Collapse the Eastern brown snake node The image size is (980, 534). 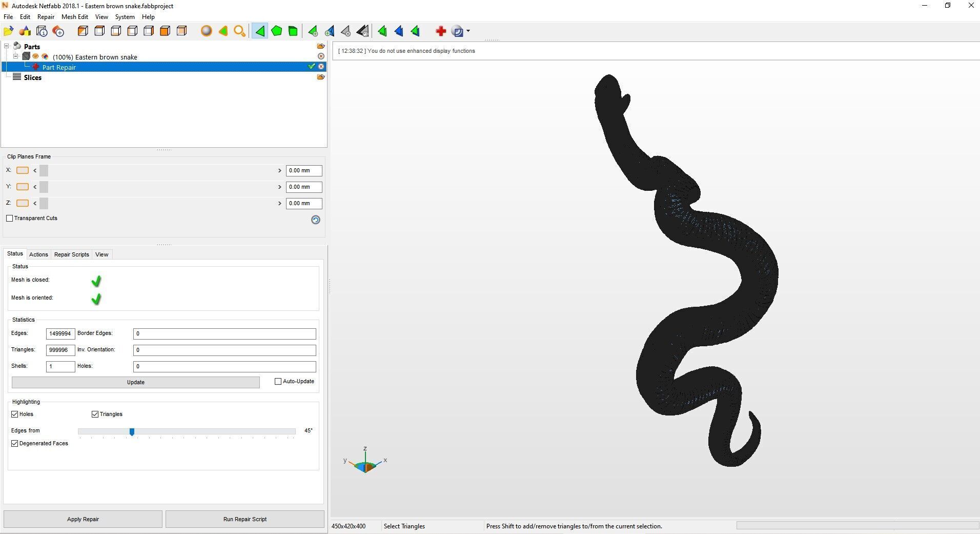pyautogui.click(x=16, y=56)
